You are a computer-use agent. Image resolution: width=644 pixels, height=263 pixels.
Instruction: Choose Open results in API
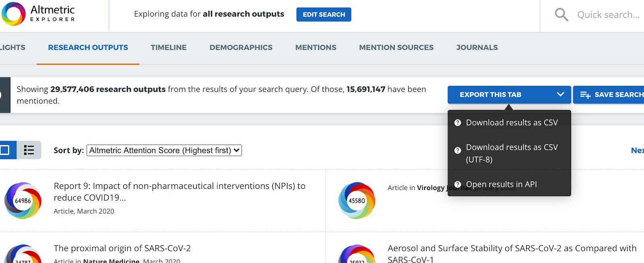tap(502, 184)
